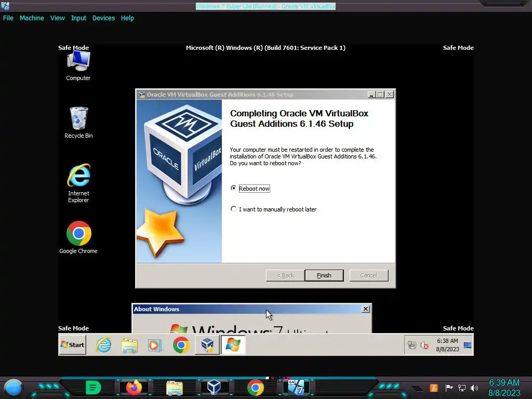Click guest tray clock 6:38 AM
532x399 pixels.
(x=447, y=345)
